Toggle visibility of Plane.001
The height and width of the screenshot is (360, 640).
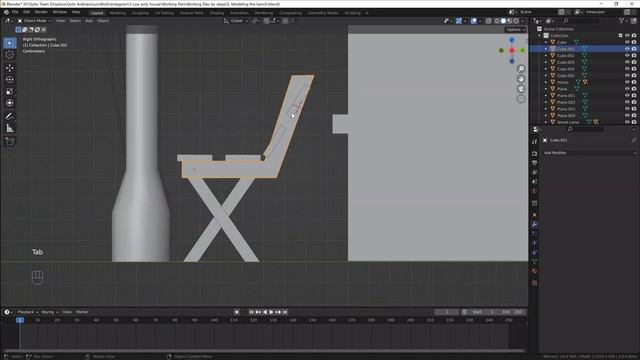pyautogui.click(x=627, y=96)
